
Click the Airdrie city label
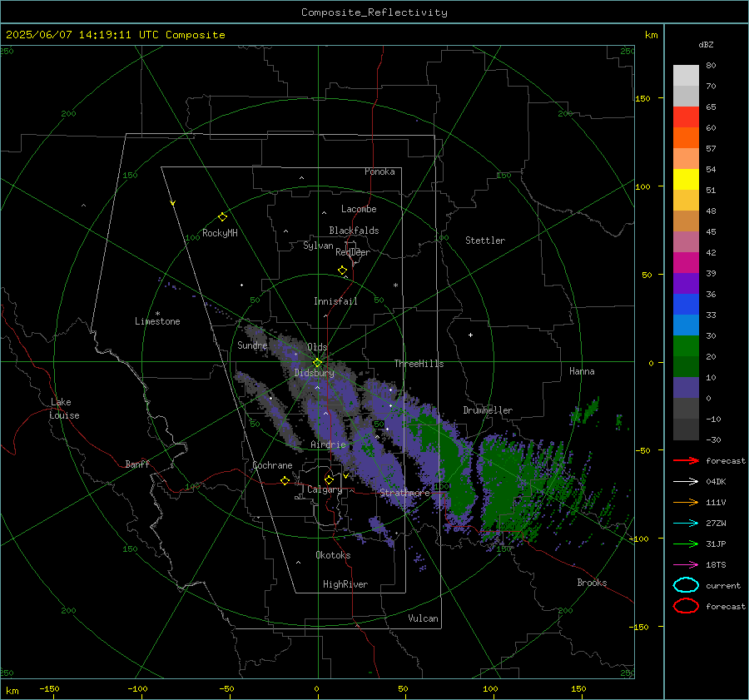[x=328, y=444]
